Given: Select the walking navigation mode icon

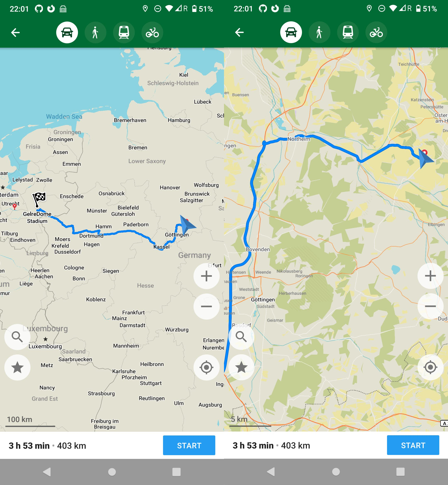Looking at the screenshot, I should [x=96, y=32].
